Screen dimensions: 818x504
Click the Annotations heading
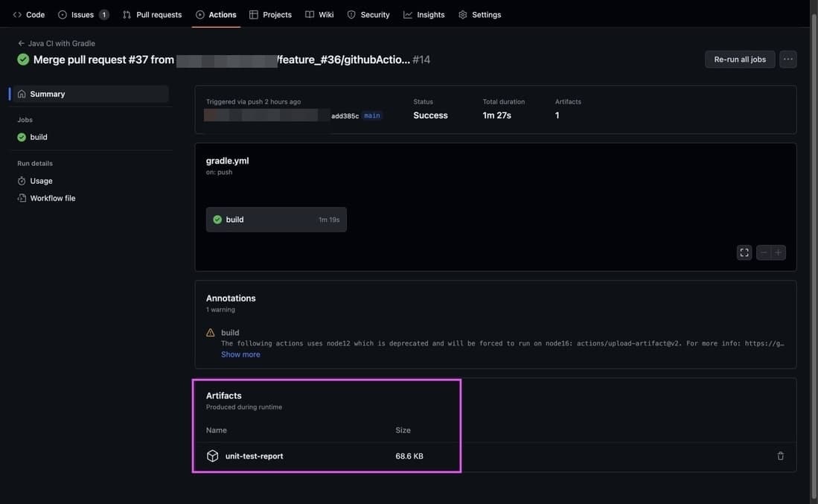[231, 299]
